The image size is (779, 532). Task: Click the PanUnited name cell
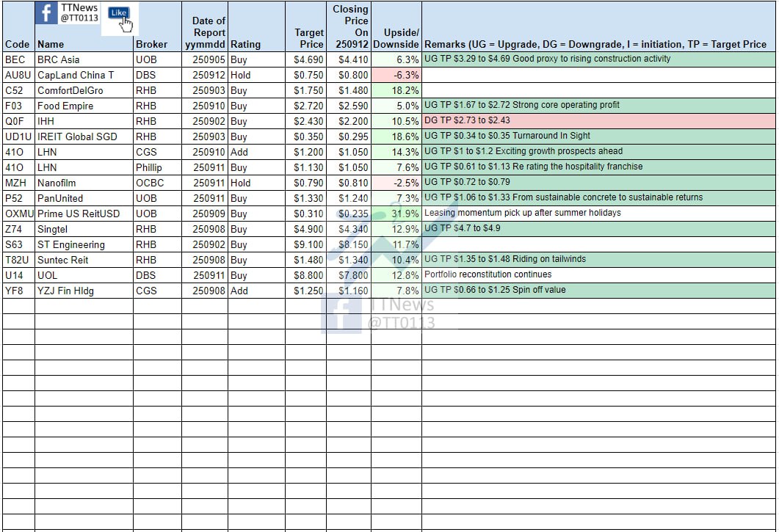click(84, 198)
